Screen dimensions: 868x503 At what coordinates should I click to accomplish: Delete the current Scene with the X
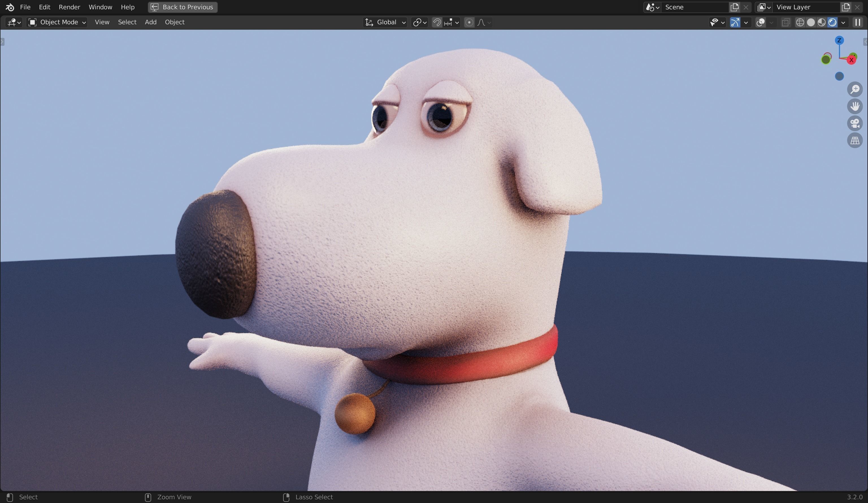coord(746,7)
